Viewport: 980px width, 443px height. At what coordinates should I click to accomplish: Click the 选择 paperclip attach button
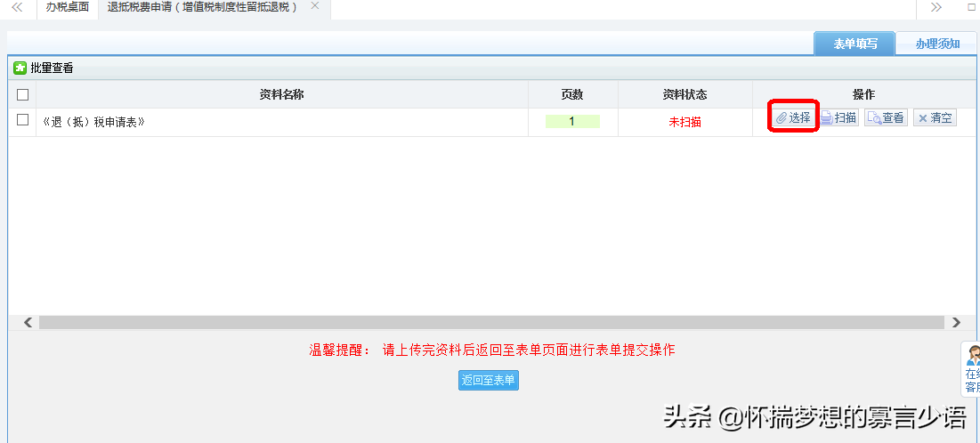click(792, 117)
